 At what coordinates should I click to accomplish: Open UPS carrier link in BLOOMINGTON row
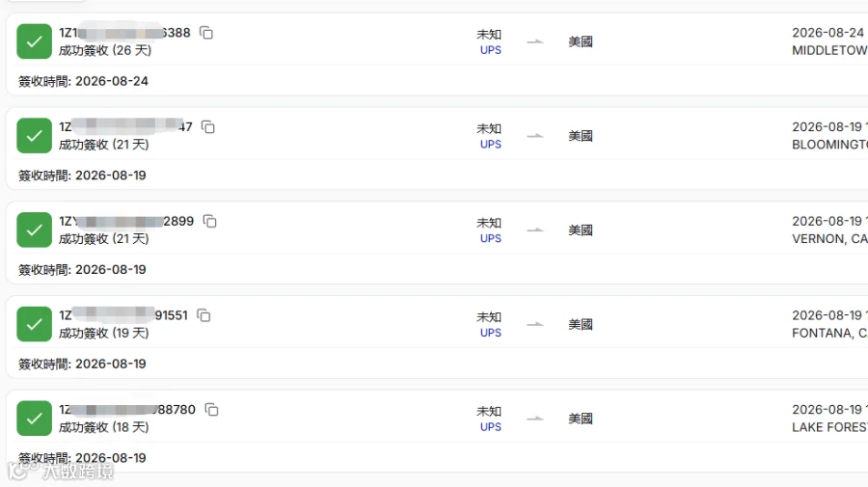coord(491,144)
